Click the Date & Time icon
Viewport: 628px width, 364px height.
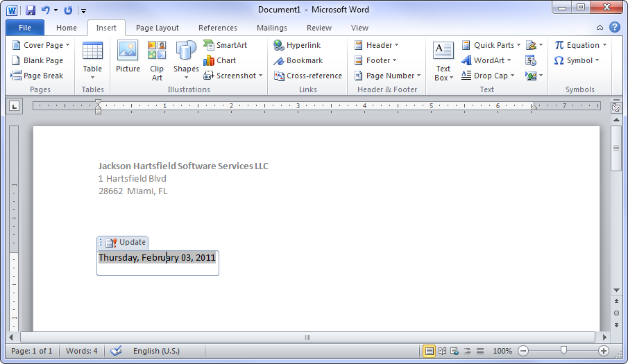(531, 60)
